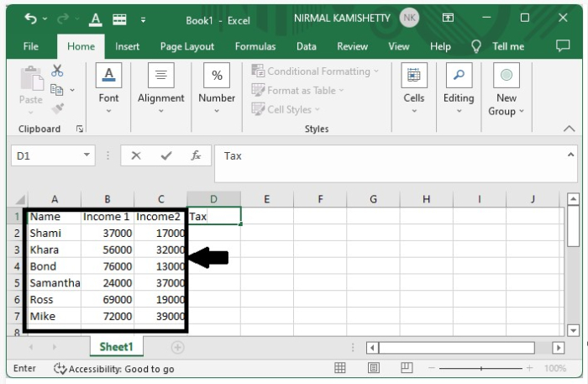Click the Ribbon Display Options icon
The height and width of the screenshot is (384, 588).
pos(449,18)
